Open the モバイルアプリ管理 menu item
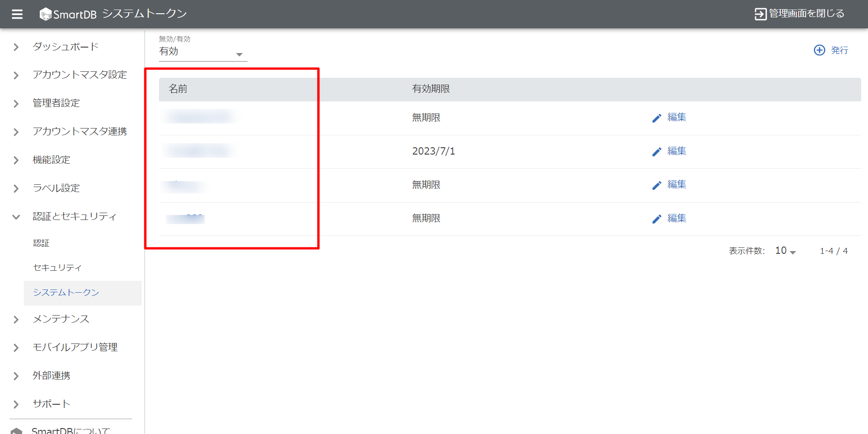 click(x=75, y=347)
